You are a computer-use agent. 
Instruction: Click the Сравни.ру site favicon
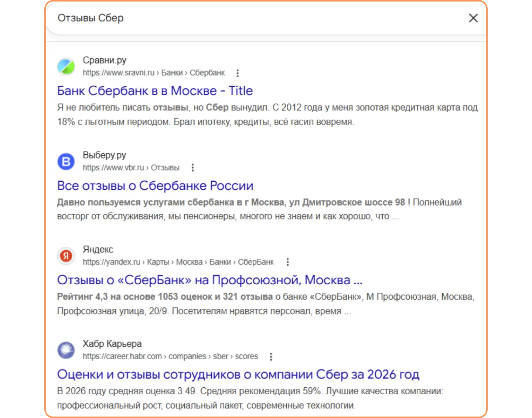[66, 66]
